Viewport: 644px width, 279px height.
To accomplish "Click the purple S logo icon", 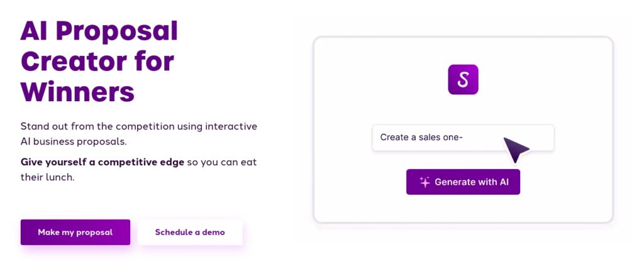I will [463, 80].
